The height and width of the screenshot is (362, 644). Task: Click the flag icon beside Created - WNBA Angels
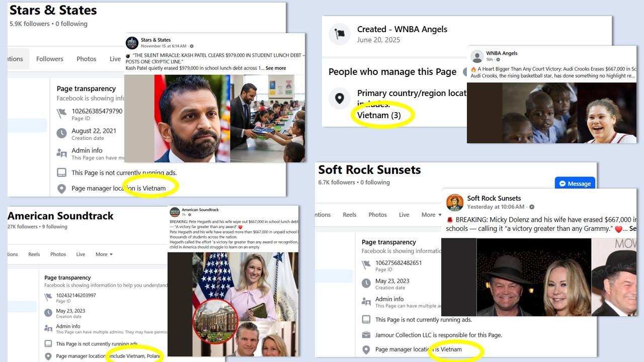point(340,34)
